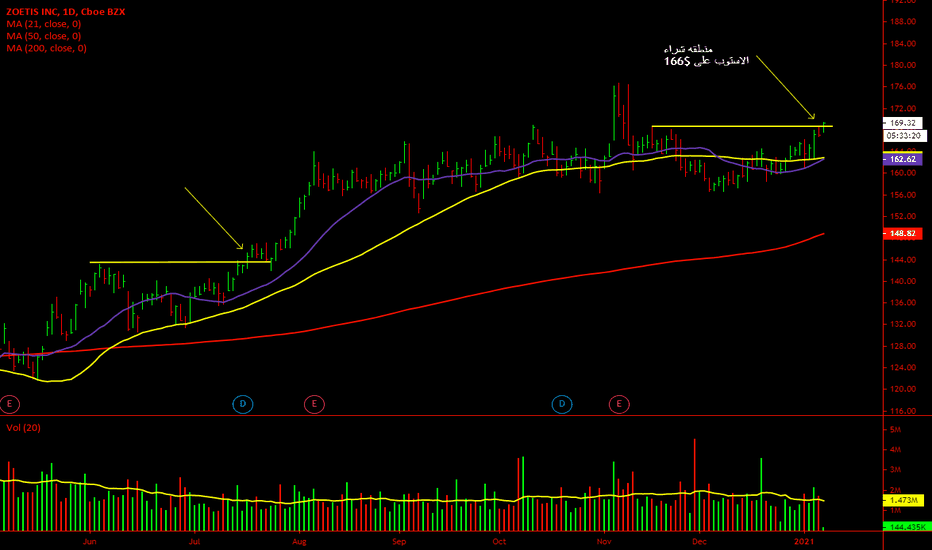Click the yellow 1.473M volume average label
This screenshot has width=932, height=550.
(x=904, y=501)
